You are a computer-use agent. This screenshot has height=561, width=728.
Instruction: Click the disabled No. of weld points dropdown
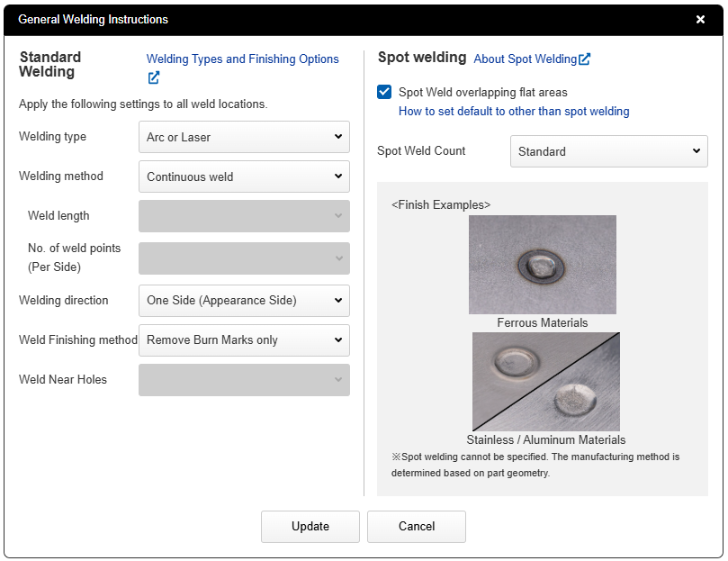pyautogui.click(x=244, y=258)
